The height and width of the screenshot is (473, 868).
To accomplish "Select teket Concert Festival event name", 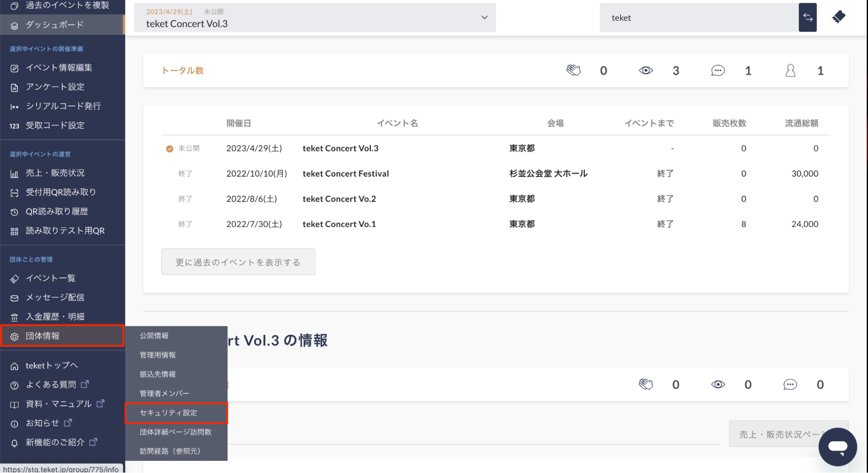I will tap(346, 174).
